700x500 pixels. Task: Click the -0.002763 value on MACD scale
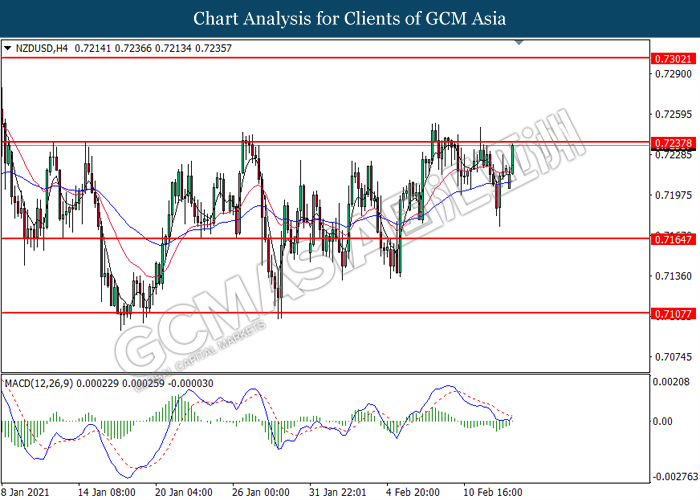[671, 477]
